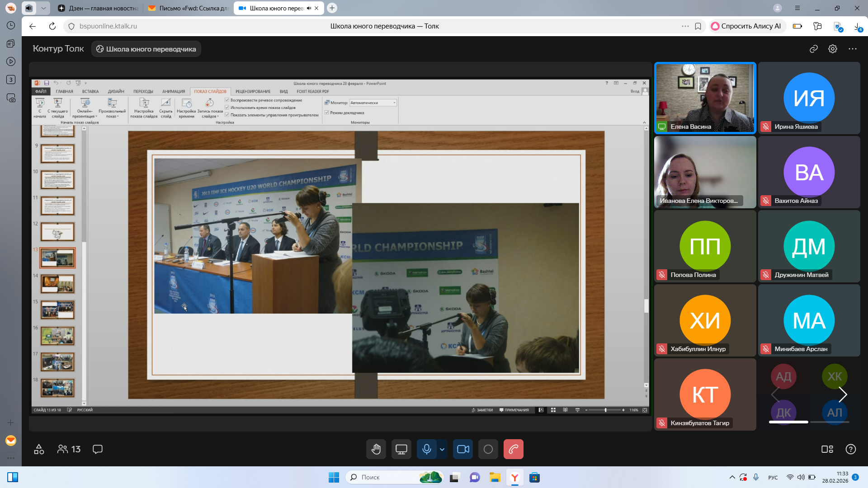
Task: Turn on the camera
Action: [x=463, y=449]
